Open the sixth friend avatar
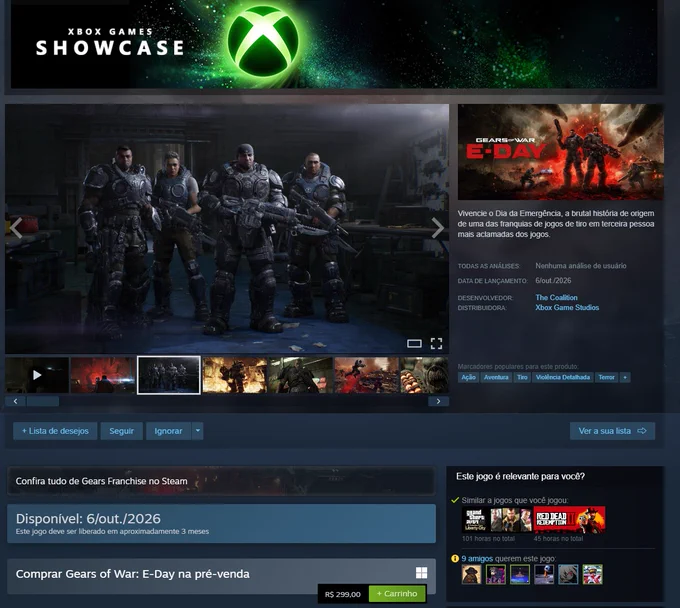The width and height of the screenshot is (680, 608). pyautogui.click(x=592, y=574)
